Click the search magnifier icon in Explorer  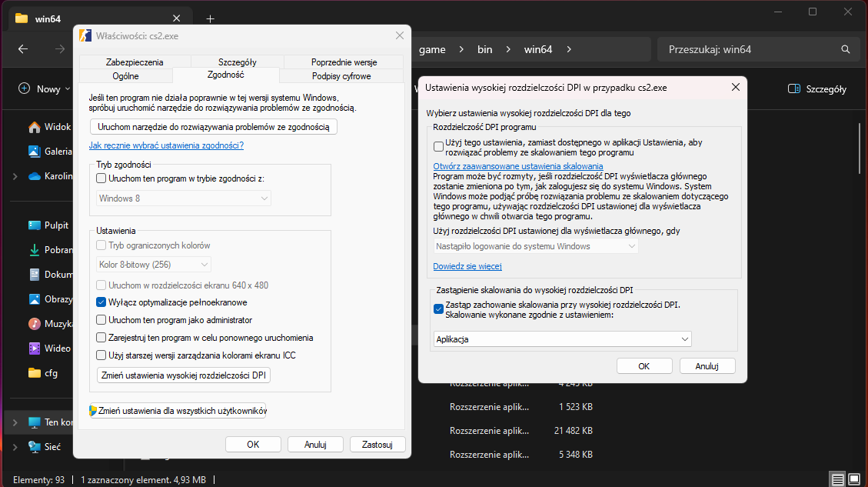845,49
